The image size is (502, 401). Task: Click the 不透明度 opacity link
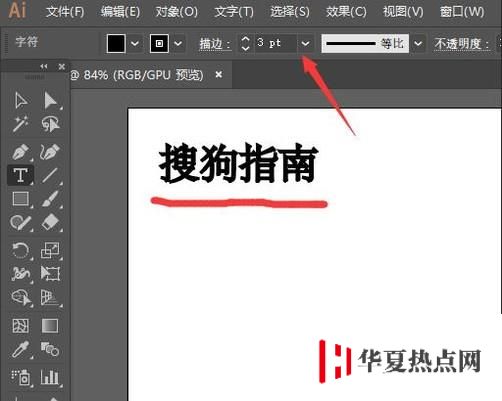(462, 44)
